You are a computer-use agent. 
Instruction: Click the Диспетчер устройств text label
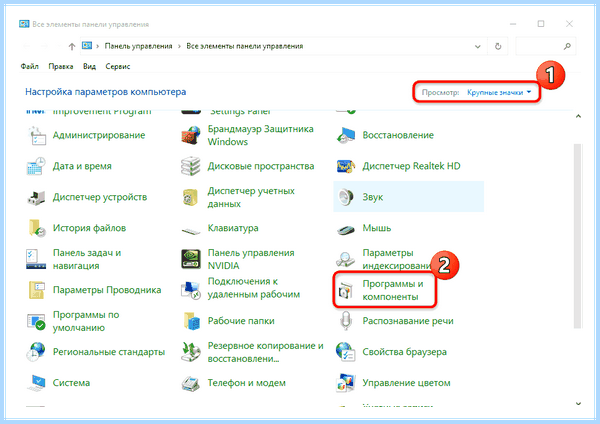click(x=100, y=197)
